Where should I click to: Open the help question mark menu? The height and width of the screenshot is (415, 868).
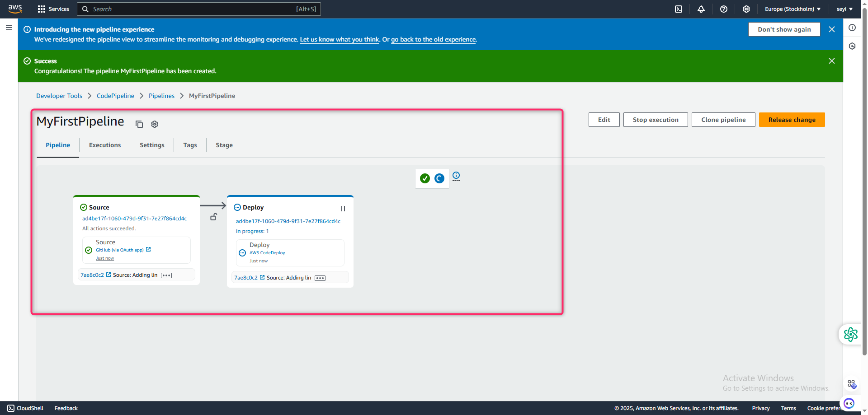pyautogui.click(x=724, y=9)
